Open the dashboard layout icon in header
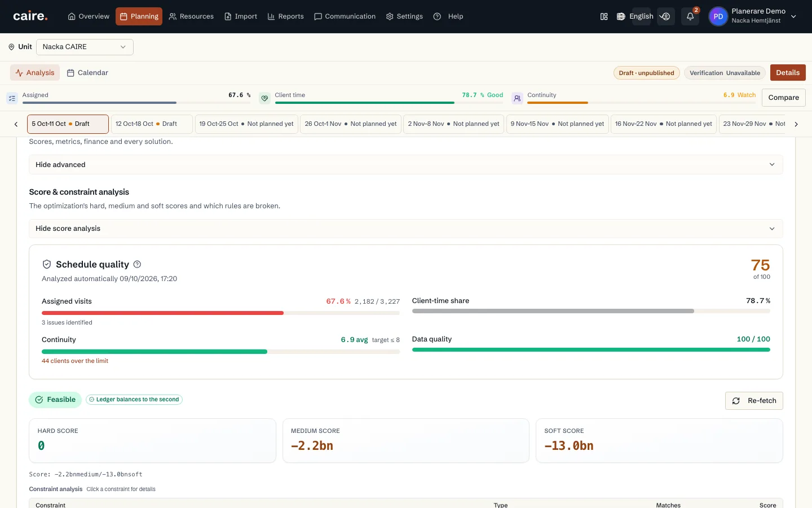This screenshot has height=508, width=812. click(x=604, y=16)
